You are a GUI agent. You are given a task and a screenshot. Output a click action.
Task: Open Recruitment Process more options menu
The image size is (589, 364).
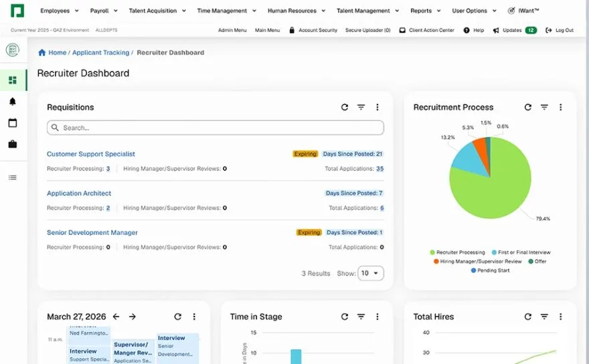click(x=560, y=108)
